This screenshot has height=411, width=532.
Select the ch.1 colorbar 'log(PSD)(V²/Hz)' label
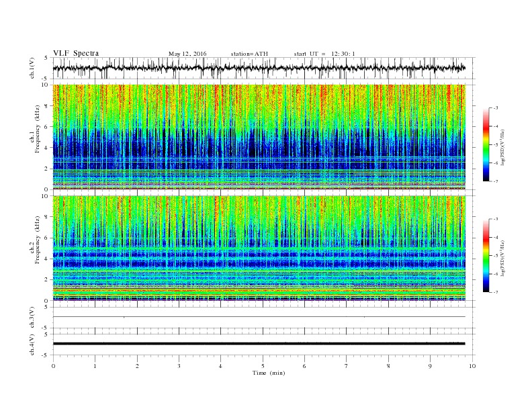(502, 148)
